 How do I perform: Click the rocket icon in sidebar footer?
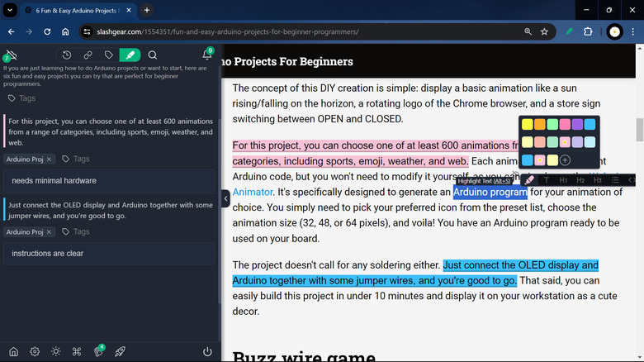pyautogui.click(x=120, y=351)
